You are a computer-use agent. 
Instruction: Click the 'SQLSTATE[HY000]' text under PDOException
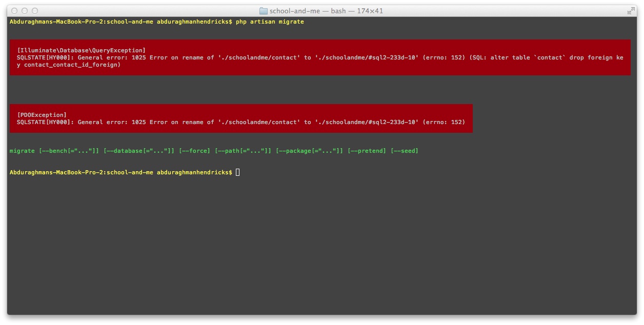(x=44, y=122)
